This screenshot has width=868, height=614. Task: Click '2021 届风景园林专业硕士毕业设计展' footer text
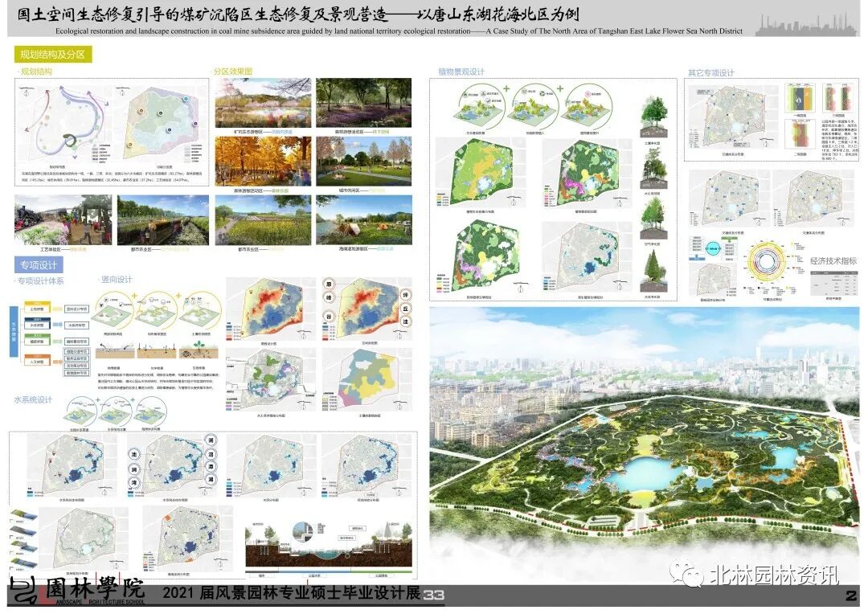click(291, 593)
